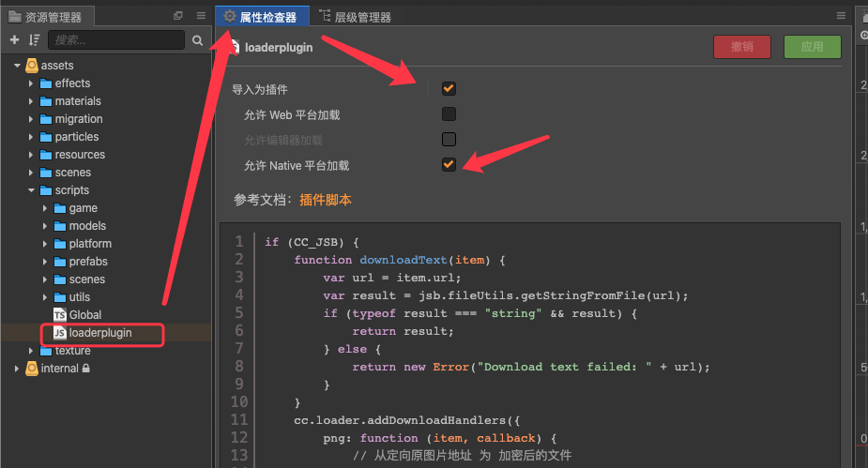Expand the game folder
The width and height of the screenshot is (868, 468).
(45, 208)
